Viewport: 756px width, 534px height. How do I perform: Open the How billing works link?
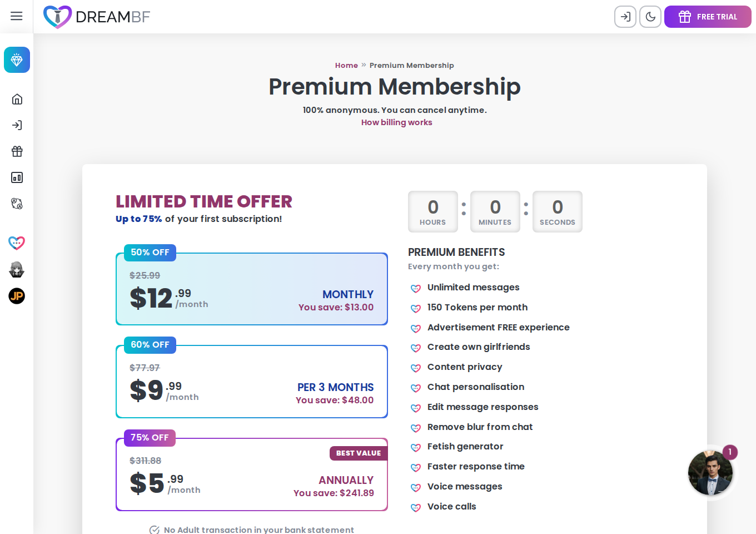396,122
